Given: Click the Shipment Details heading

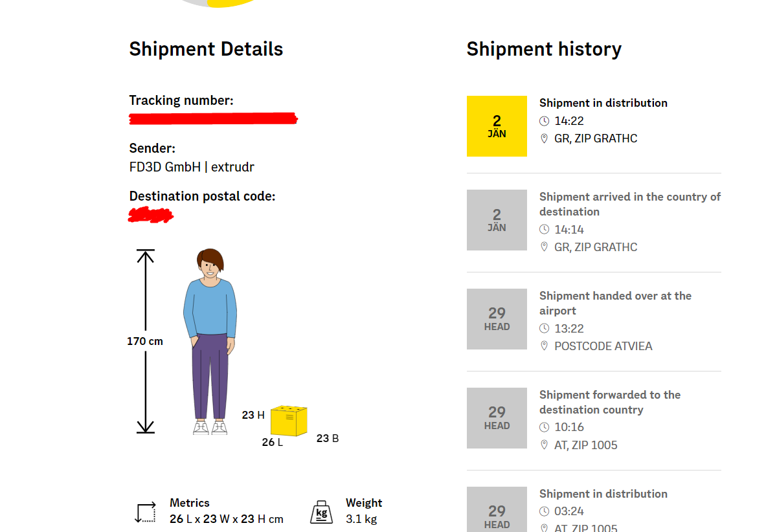Looking at the screenshot, I should coord(206,49).
